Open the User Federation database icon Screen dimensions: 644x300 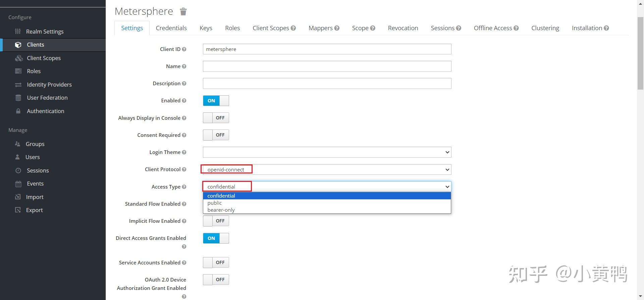click(x=18, y=98)
